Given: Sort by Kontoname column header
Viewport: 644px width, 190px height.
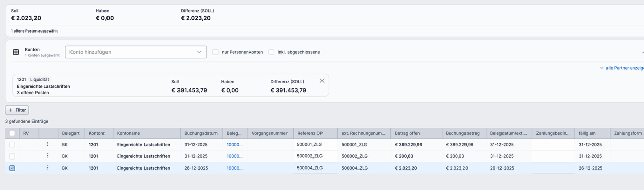Looking at the screenshot, I should [x=147, y=133].
